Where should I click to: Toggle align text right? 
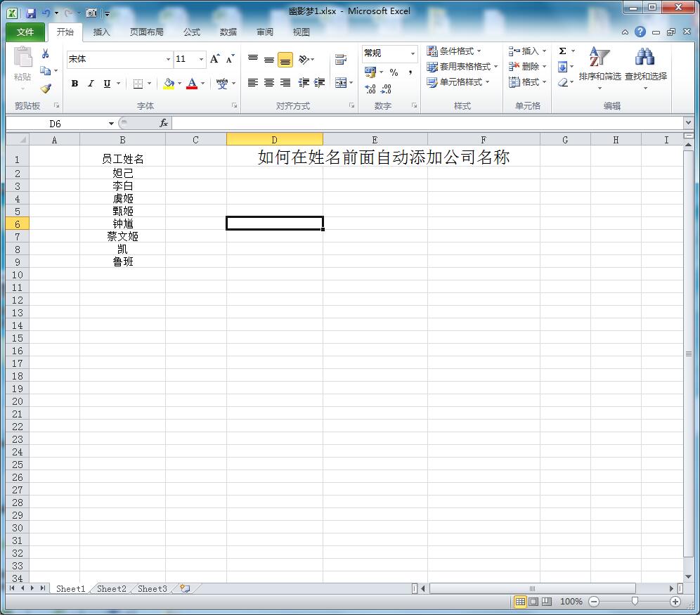[x=285, y=82]
